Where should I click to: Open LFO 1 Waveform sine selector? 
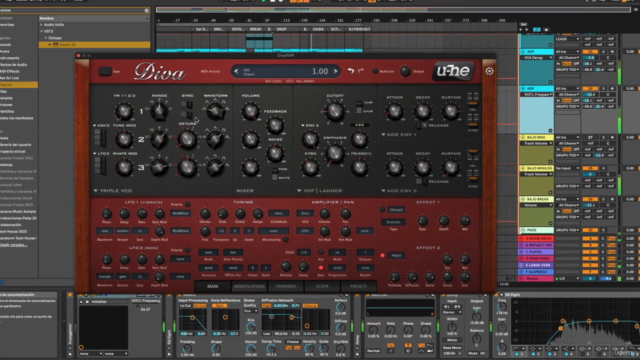coord(104,231)
